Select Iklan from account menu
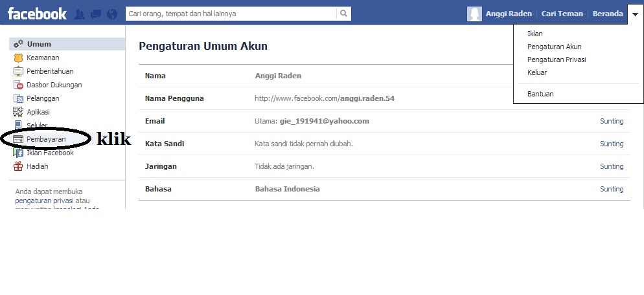Image resolution: width=644 pixels, height=295 pixels. (x=535, y=34)
